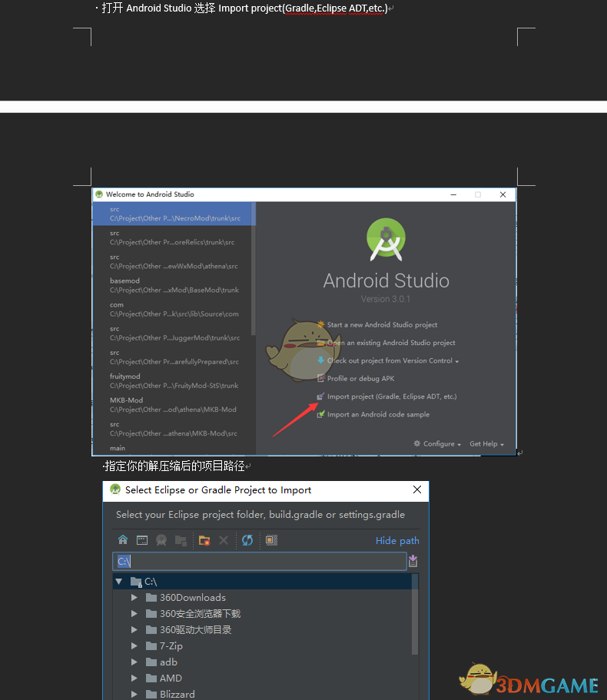The width and height of the screenshot is (607, 700).
Task: Expand the 360驱动大师目录 folder
Action: (134, 629)
